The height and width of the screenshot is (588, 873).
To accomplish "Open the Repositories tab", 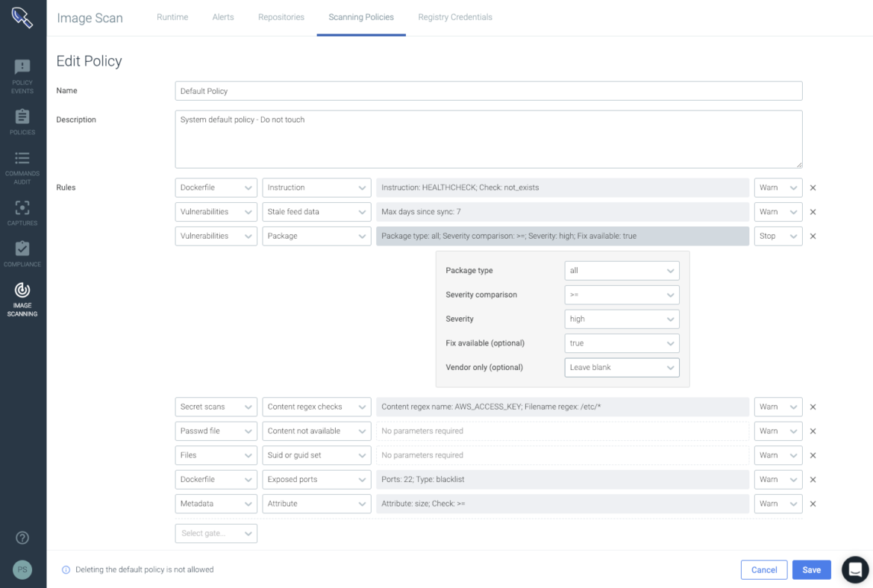I will [281, 17].
